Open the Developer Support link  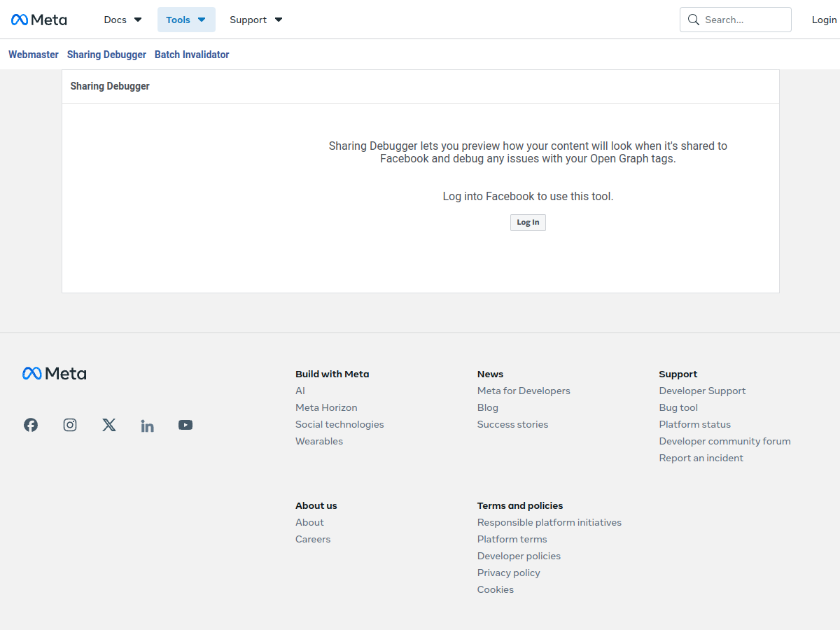(x=702, y=391)
